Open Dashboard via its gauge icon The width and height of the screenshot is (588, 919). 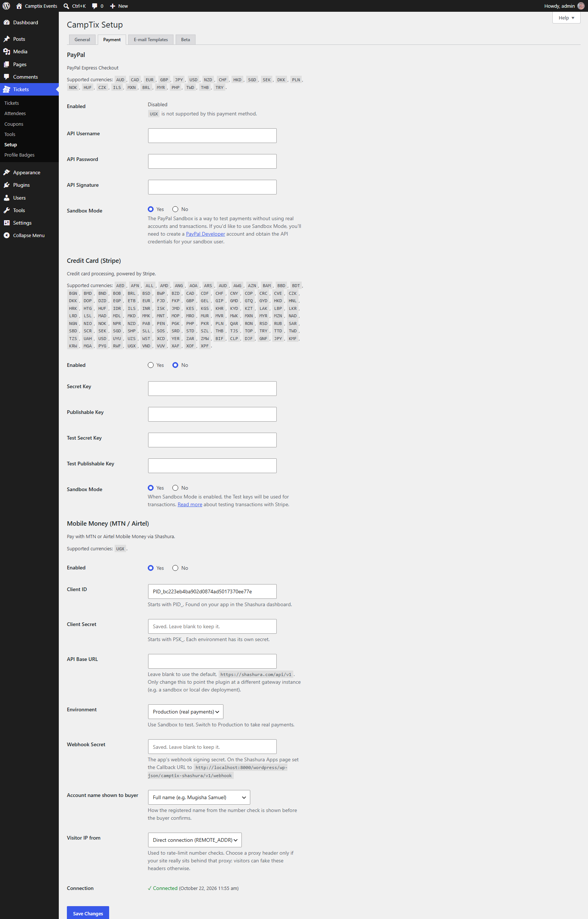pos(7,22)
